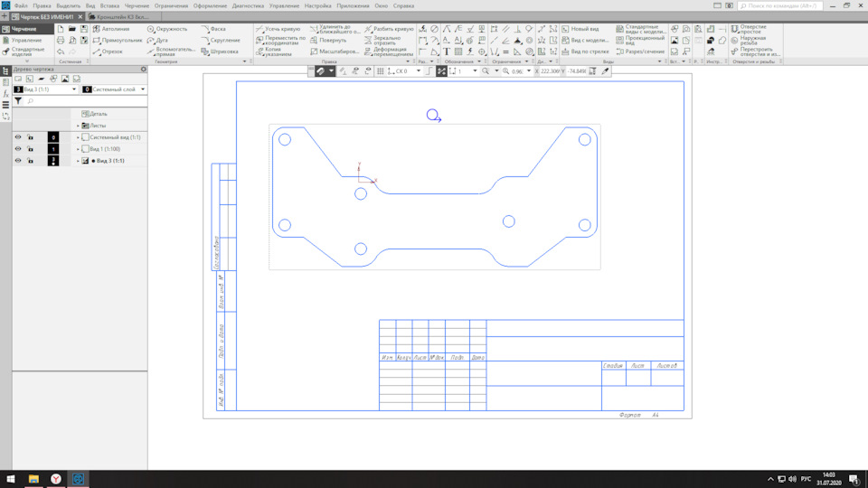Click Разрез/сечение section tool
Screen dimensions: 868x488
tap(640, 52)
